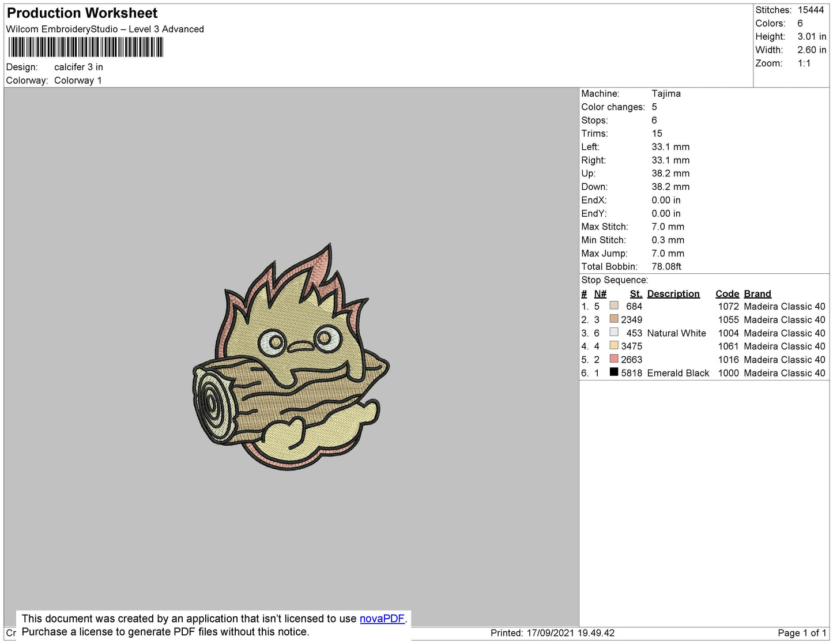
Task: Click the Production Worksheet title
Action: point(82,13)
